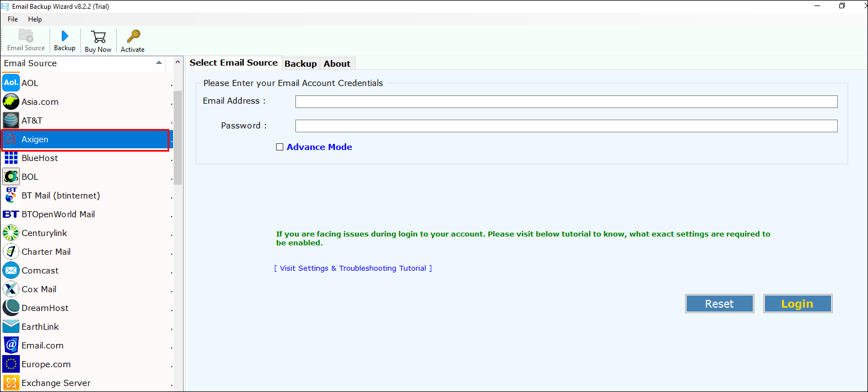Screen dimensions: 868x392
Task: Click the Email Source toolbar icon
Action: tap(26, 36)
